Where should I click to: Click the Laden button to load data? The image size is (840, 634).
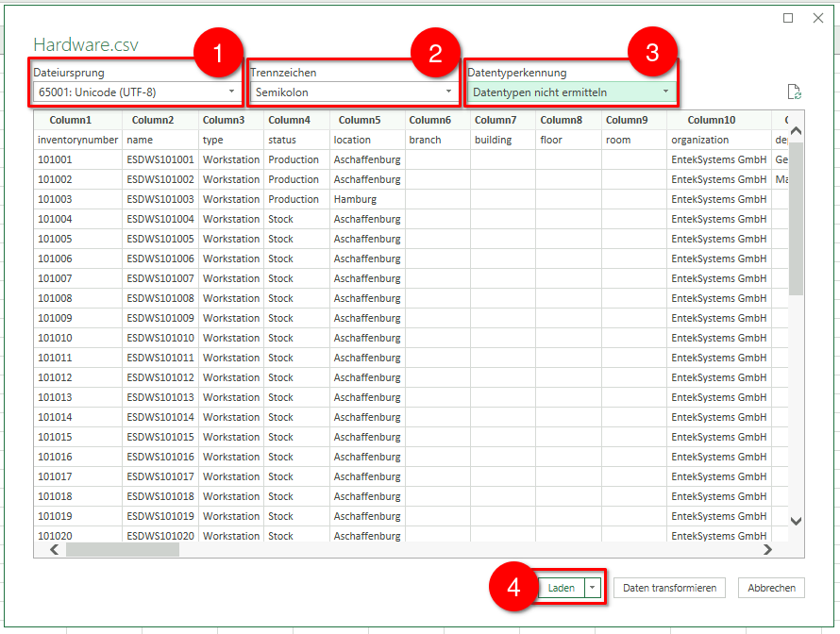coord(562,587)
